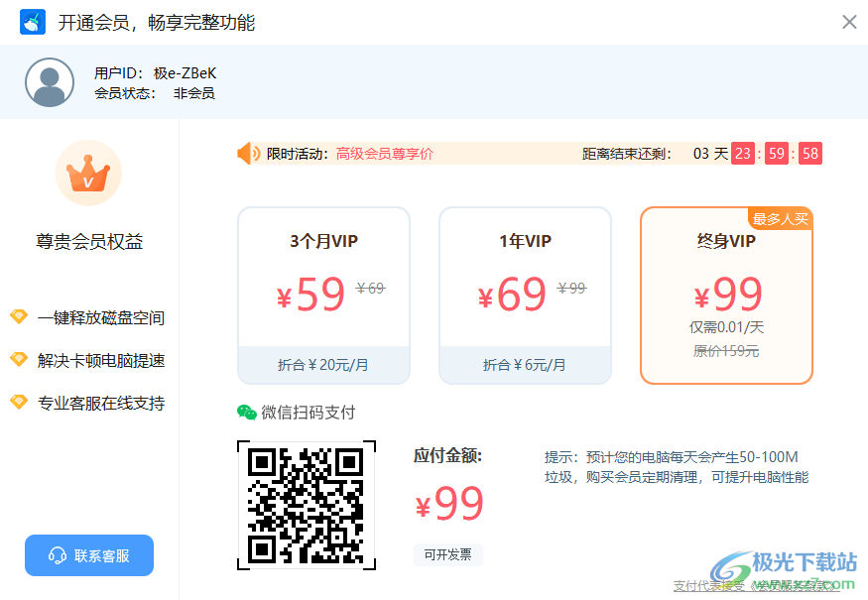Click the diamond icon beside 解决卡顿电脑提速

click(x=19, y=360)
